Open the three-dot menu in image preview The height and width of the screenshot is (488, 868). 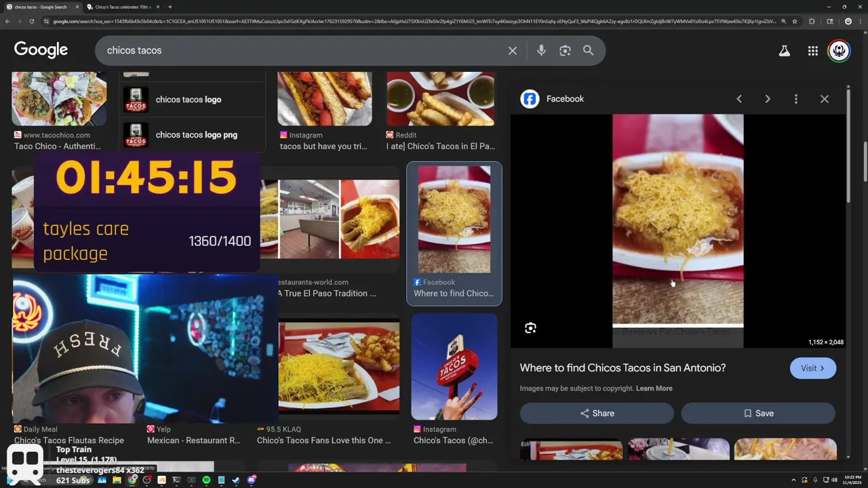point(796,99)
